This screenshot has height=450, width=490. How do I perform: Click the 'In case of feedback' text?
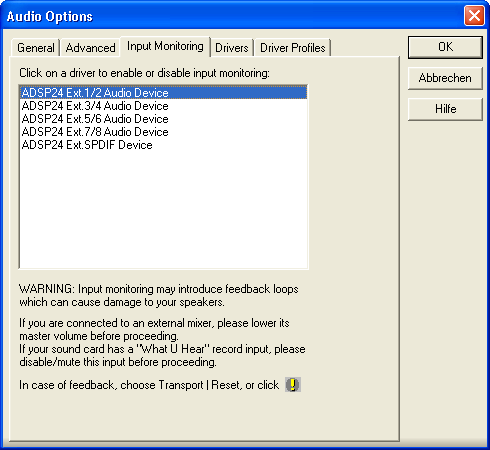[x=149, y=385]
